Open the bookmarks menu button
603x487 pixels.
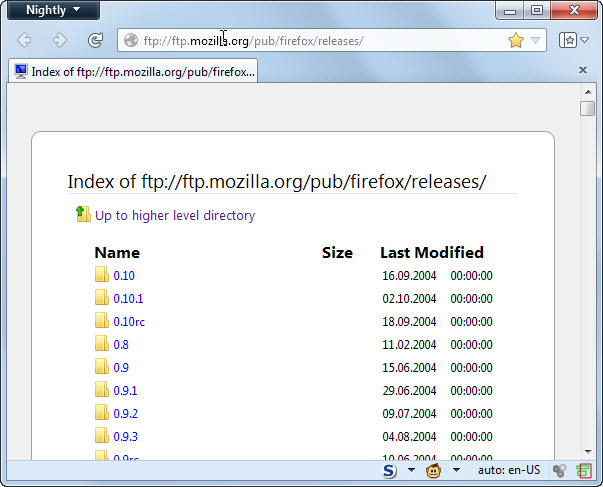click(568, 40)
